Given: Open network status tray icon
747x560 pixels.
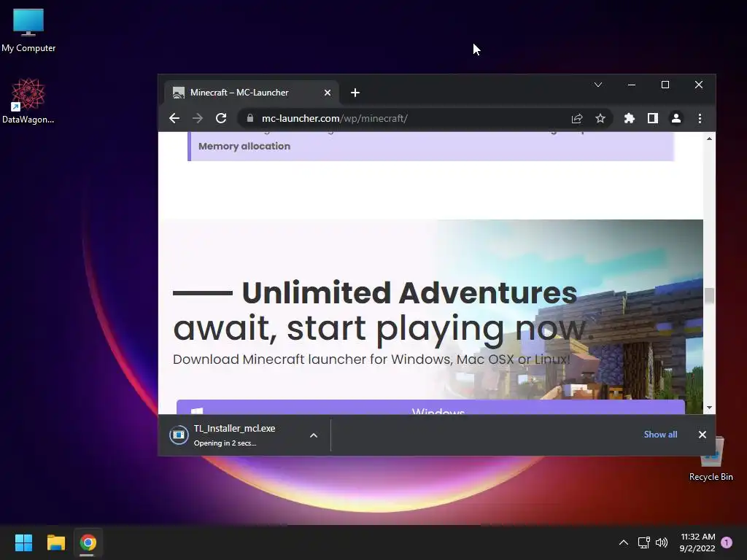Looking at the screenshot, I should click(643, 542).
